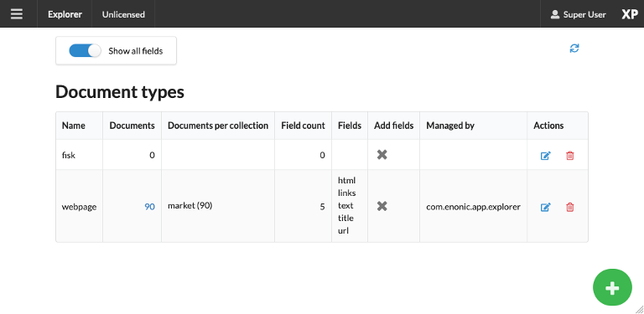The image size is (644, 314).
Task: Click the Documents column header
Action: pyautogui.click(x=132, y=126)
